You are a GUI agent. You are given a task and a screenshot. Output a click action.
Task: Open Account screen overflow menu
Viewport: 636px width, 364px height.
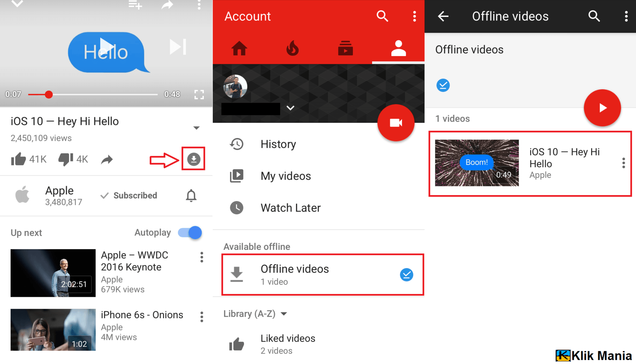[414, 16]
